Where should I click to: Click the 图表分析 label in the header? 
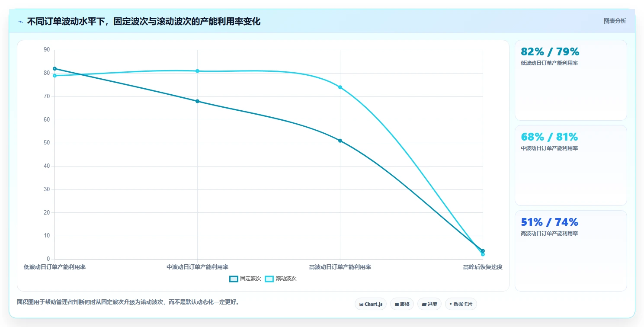click(615, 21)
